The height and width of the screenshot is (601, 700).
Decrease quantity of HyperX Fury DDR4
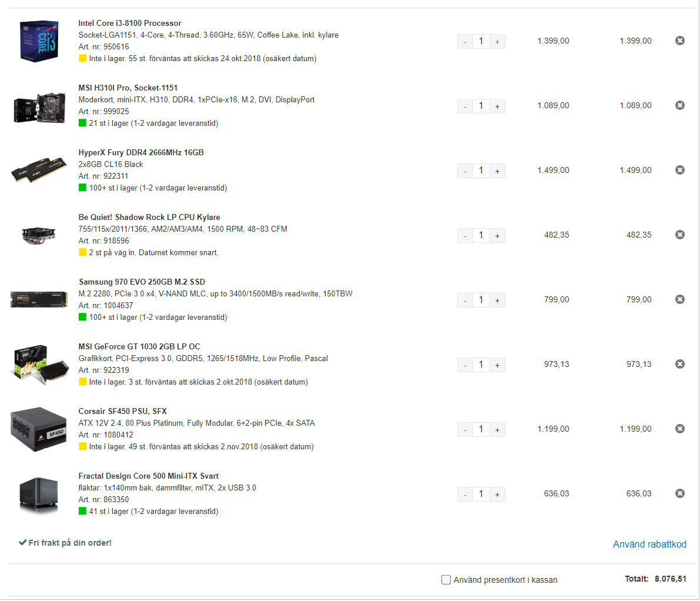coord(465,171)
